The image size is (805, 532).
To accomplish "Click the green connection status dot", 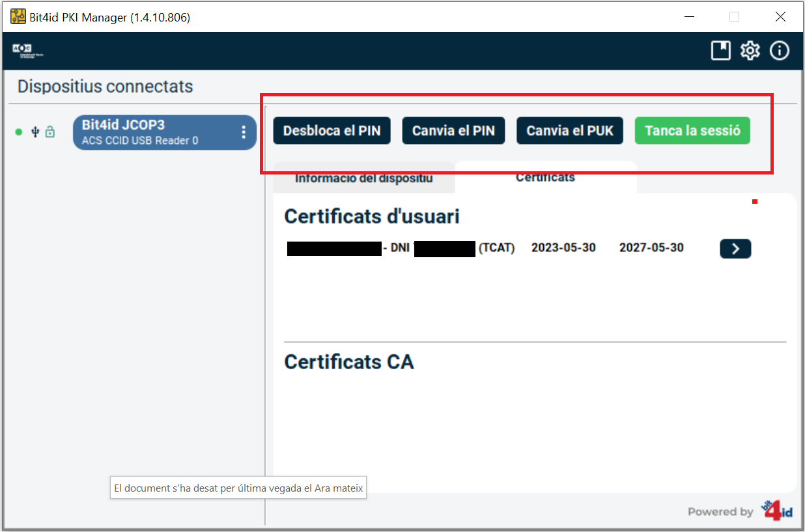I will pyautogui.click(x=18, y=132).
